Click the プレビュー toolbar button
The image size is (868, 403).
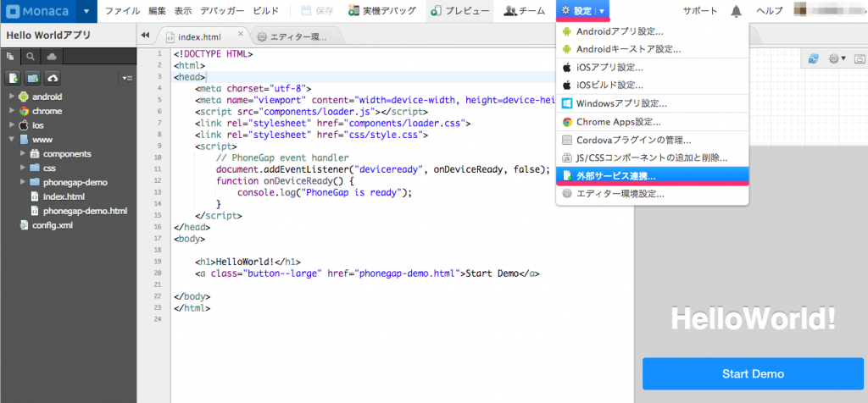460,11
